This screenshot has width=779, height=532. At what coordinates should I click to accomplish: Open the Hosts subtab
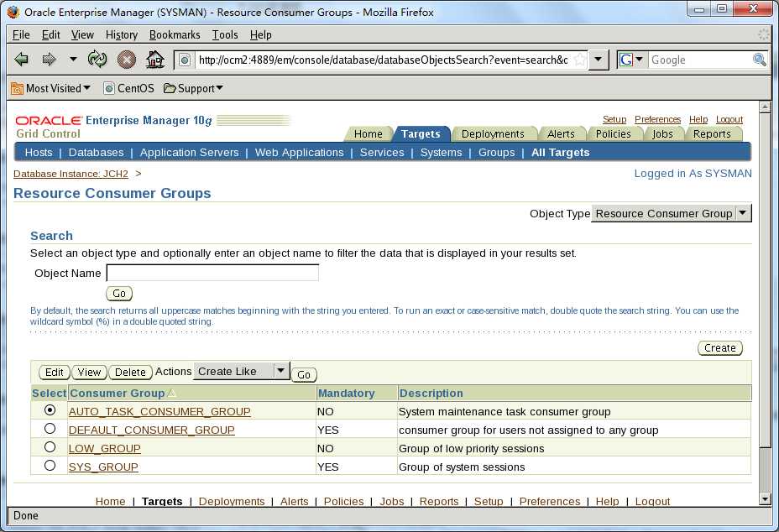click(x=39, y=153)
